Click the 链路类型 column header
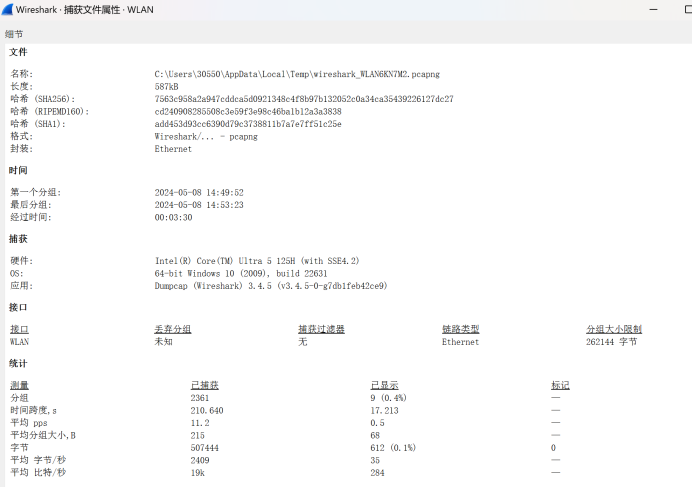693x487 pixels. [461, 329]
